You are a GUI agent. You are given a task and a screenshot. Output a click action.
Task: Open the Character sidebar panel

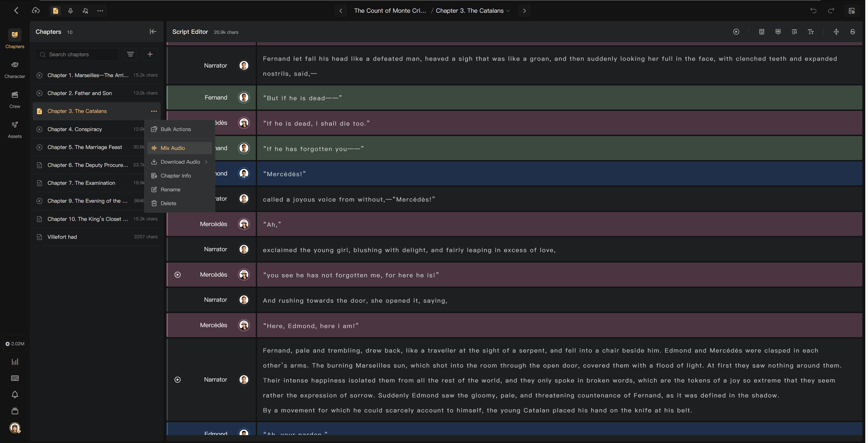point(15,69)
